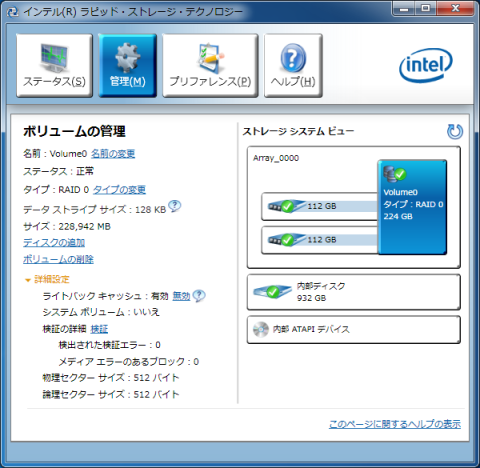Image resolution: width=480 pixels, height=468 pixels.
Task: Click the Array_0000 label
Action: pos(276,158)
